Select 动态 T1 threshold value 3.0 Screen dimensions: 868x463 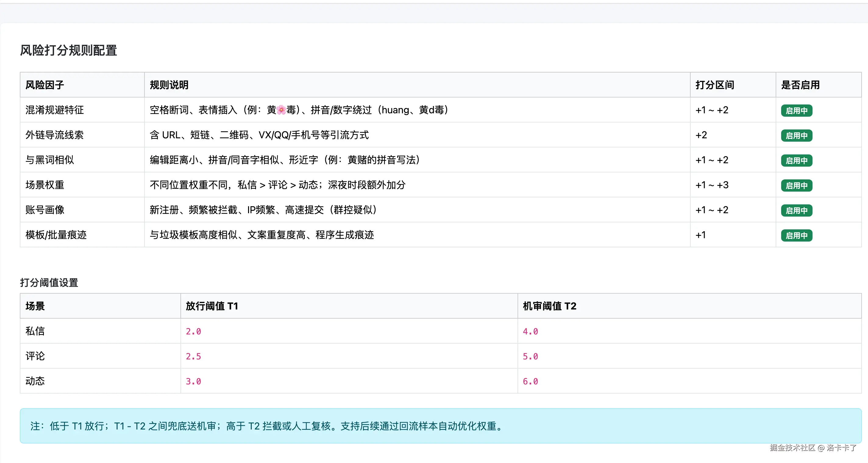click(194, 381)
